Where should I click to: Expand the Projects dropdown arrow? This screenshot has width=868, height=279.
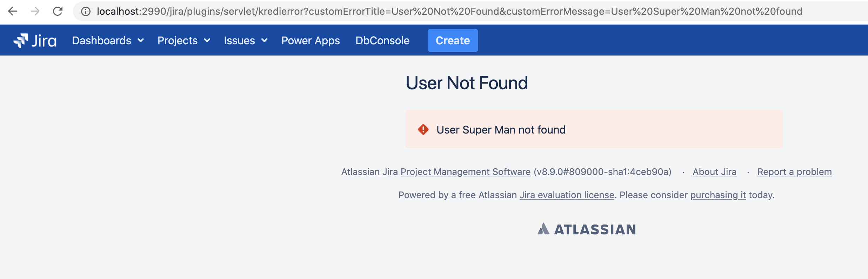click(207, 40)
